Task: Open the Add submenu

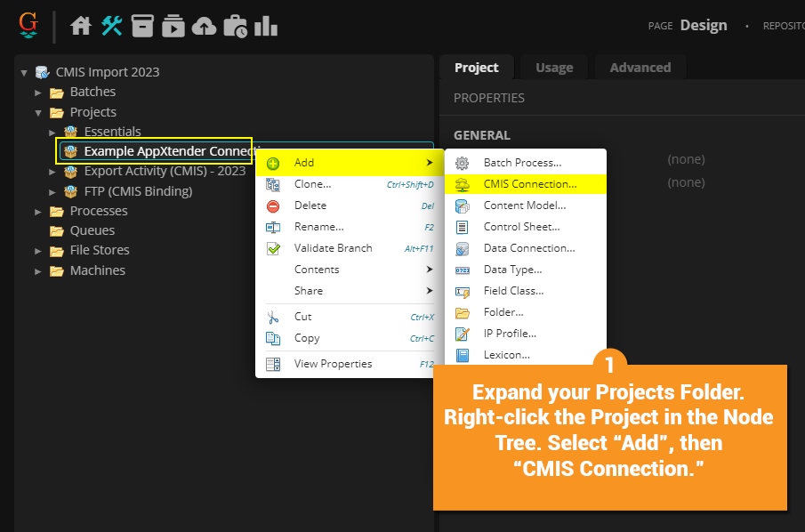Action: pyautogui.click(x=350, y=163)
